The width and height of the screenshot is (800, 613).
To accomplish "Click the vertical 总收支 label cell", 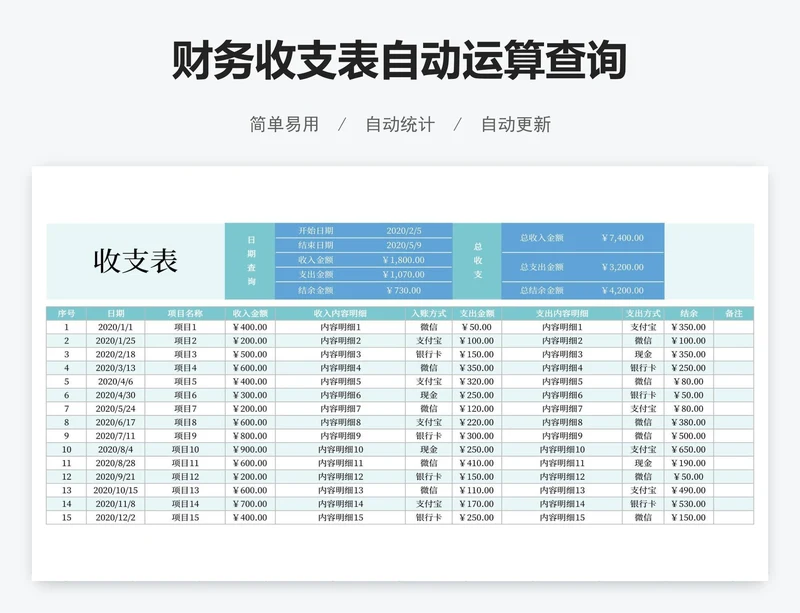I will (477, 261).
